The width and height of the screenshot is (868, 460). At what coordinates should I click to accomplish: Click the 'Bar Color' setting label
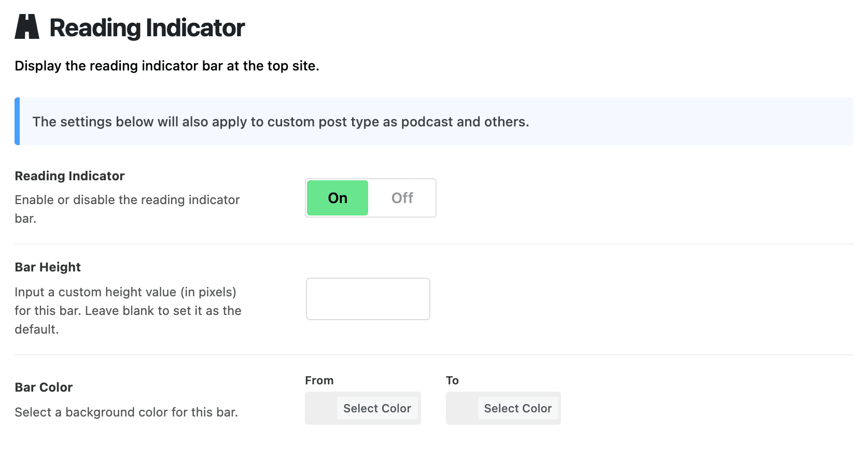(44, 387)
